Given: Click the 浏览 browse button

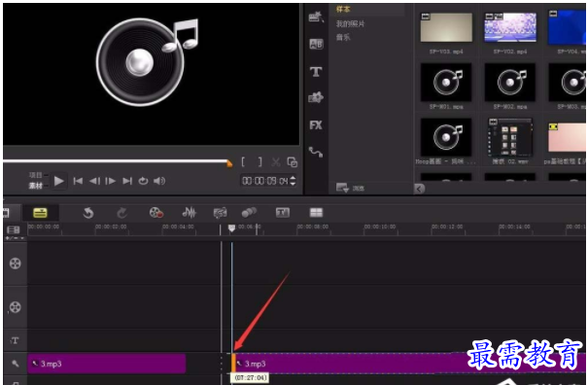Looking at the screenshot, I should coord(351,188).
